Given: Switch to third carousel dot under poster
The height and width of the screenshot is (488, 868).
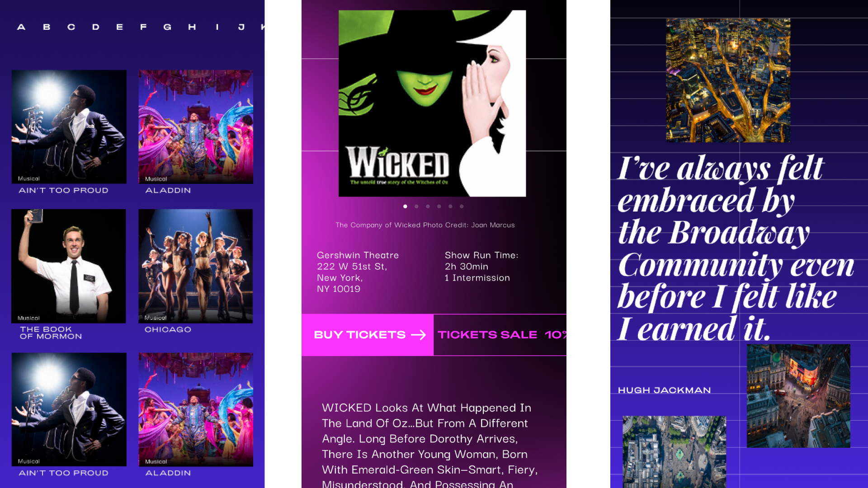Looking at the screenshot, I should (428, 206).
